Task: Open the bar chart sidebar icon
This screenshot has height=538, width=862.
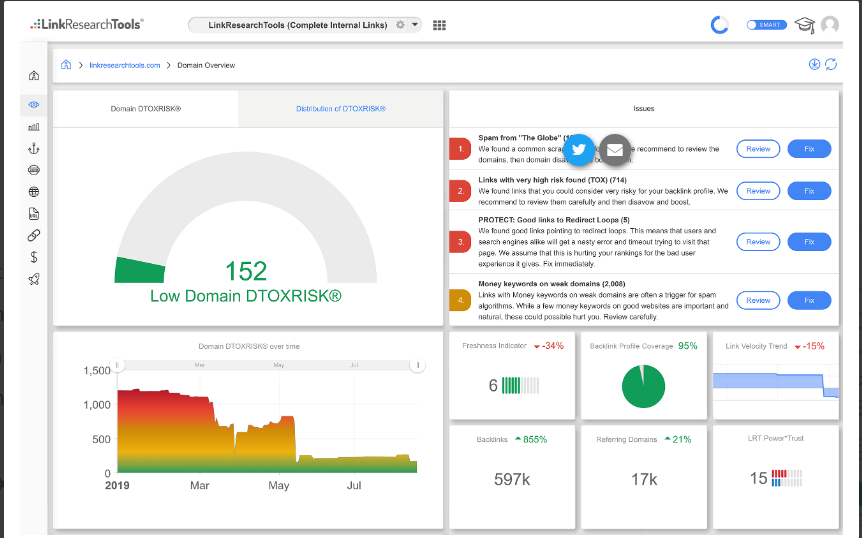Action: (34, 127)
